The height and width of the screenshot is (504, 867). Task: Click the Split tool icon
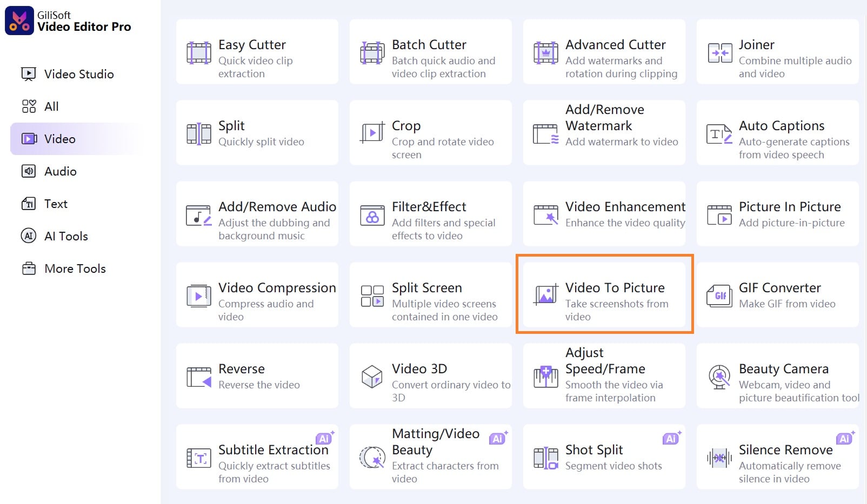[x=199, y=134]
